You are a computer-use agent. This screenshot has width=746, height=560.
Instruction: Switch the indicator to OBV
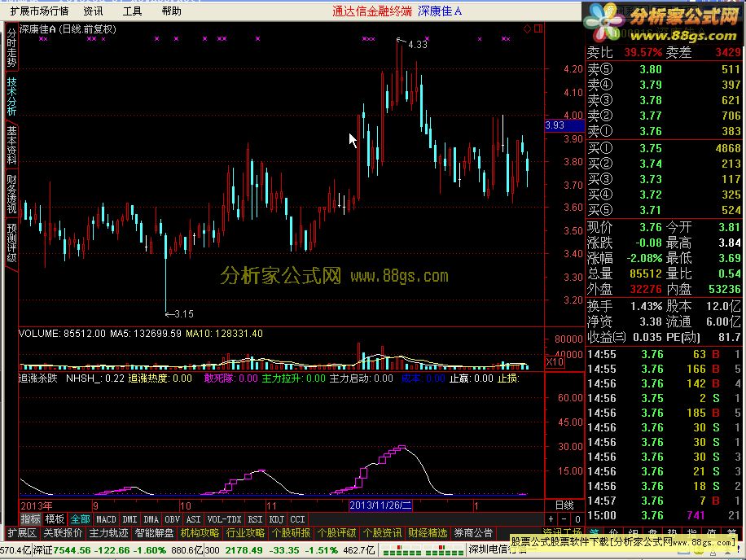tap(172, 519)
